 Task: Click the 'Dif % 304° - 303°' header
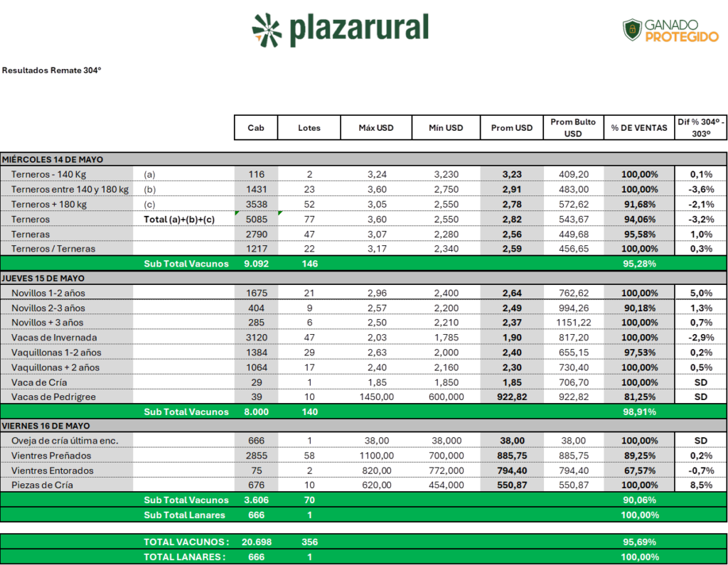pyautogui.click(x=700, y=128)
